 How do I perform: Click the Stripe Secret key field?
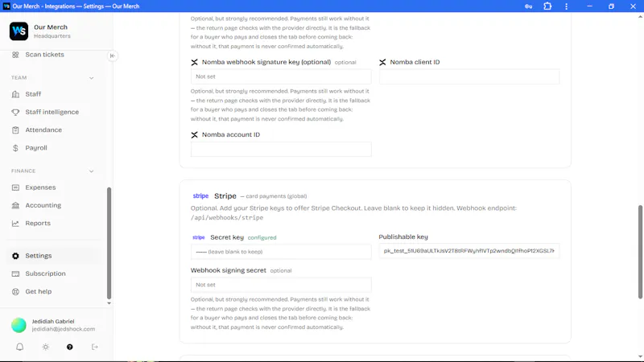point(281,252)
